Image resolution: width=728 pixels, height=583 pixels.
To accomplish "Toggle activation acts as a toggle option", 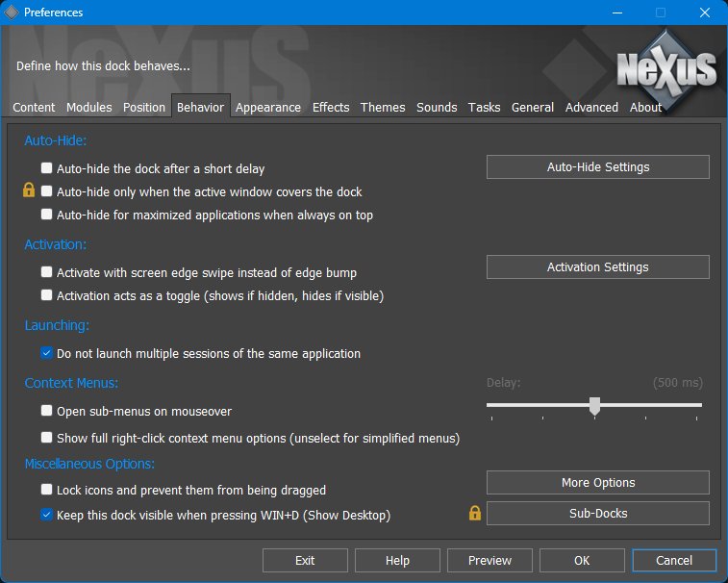I will 46,295.
